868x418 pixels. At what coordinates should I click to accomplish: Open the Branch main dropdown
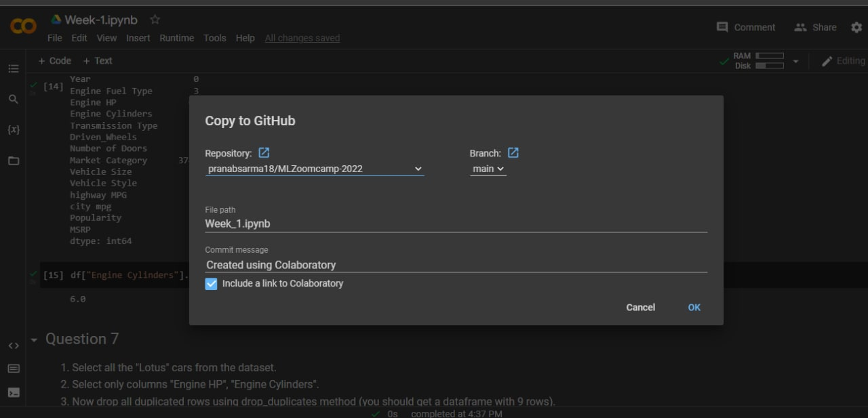tap(488, 169)
